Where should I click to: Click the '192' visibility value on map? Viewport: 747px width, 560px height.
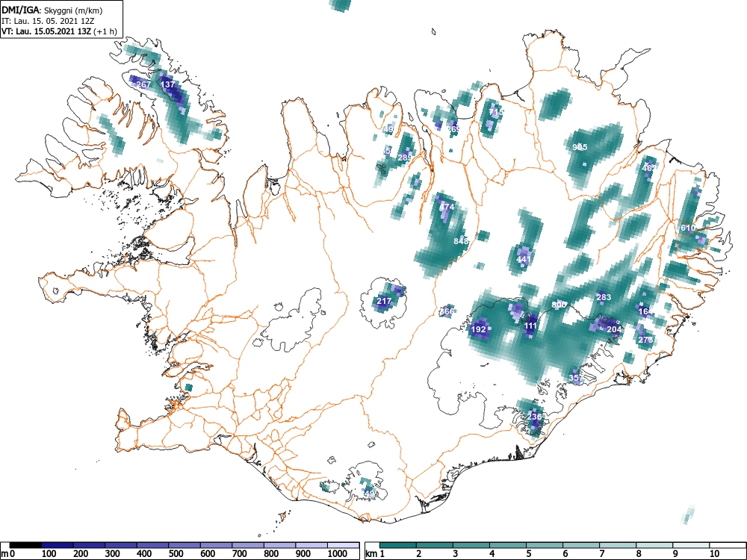pyautogui.click(x=478, y=329)
